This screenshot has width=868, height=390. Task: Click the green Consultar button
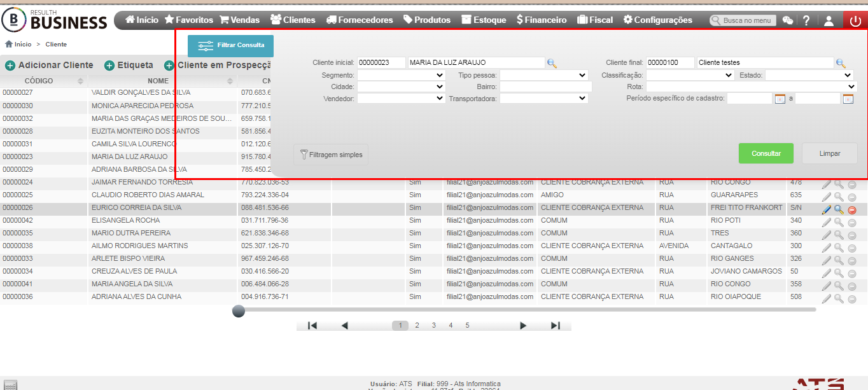coord(766,153)
